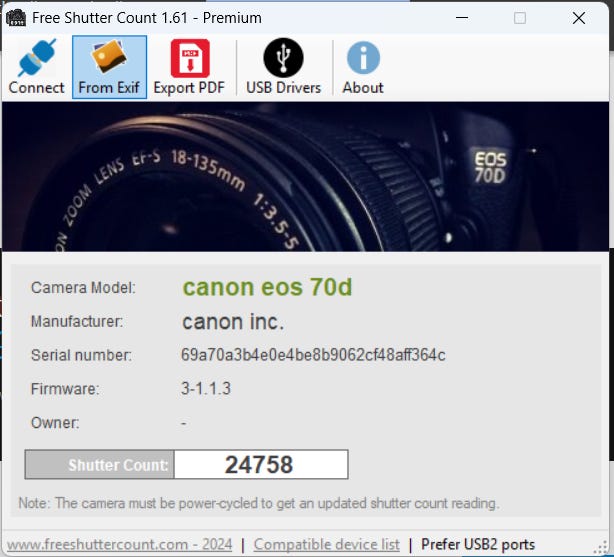Click the Free Shutter Count 1.61 - Premium title
Viewport: 614px width, 557px height.
tap(147, 18)
